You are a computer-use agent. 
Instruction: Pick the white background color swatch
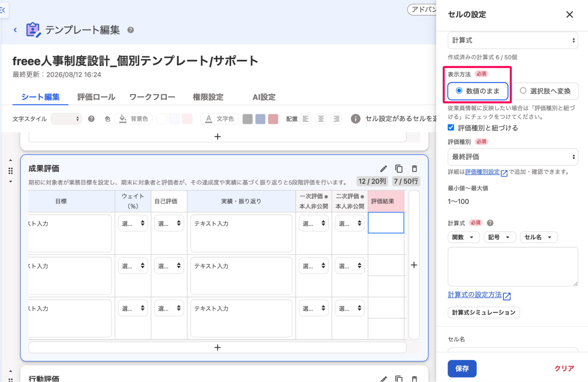click(162, 119)
